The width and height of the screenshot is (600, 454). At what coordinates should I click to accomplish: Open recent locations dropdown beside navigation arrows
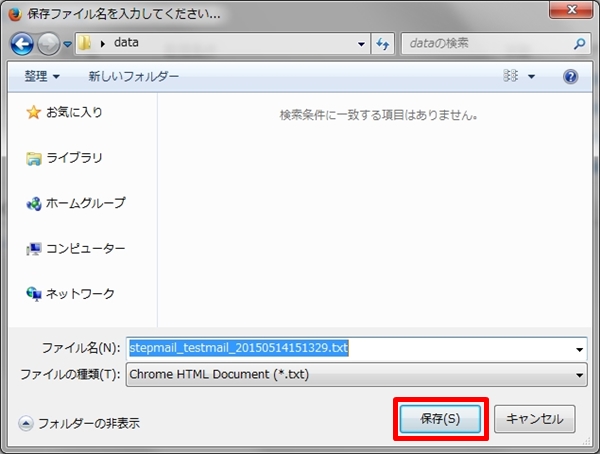coord(67,44)
